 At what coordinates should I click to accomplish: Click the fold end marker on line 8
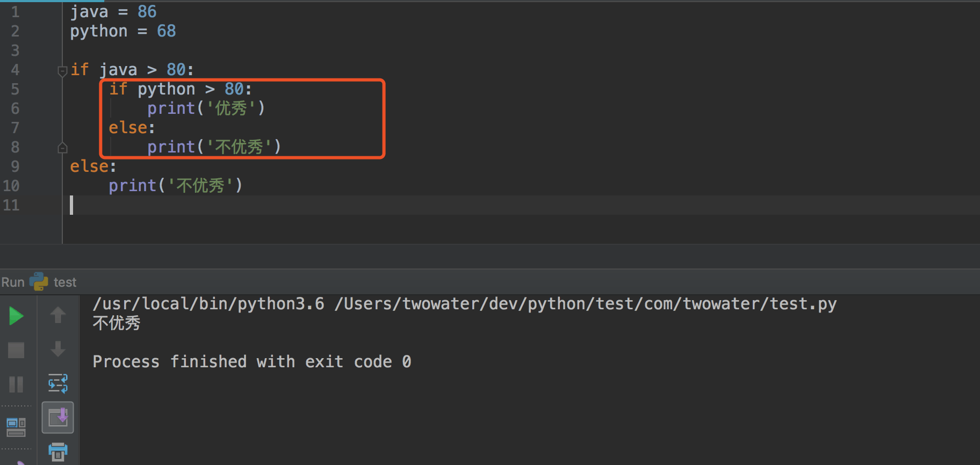coord(62,148)
